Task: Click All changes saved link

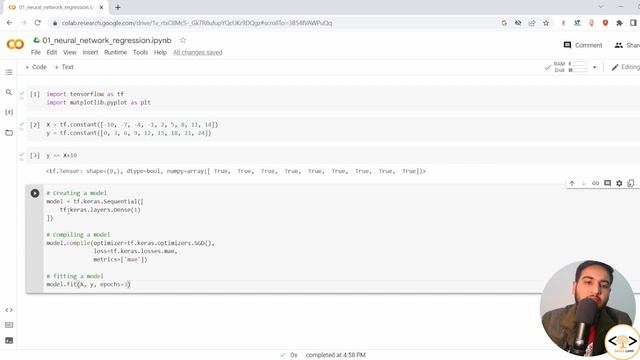Action: (x=198, y=52)
